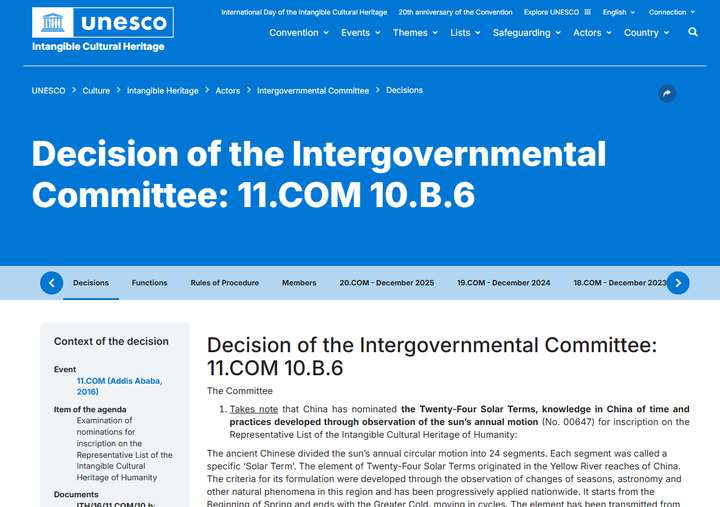Open the 20.COM - December 2025 tab
Viewport: 720px width, 507px height.
tap(387, 283)
